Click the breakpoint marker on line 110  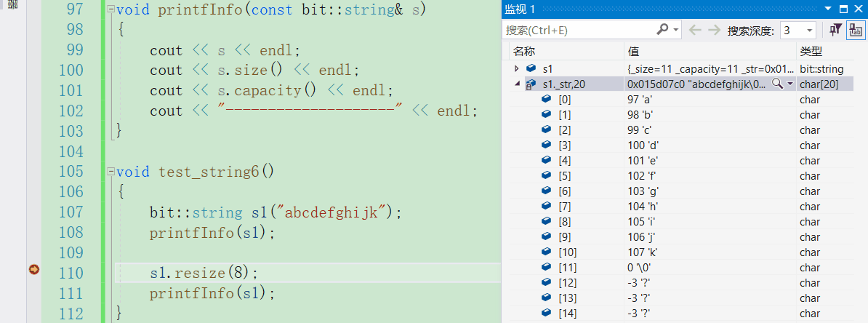pos(33,270)
